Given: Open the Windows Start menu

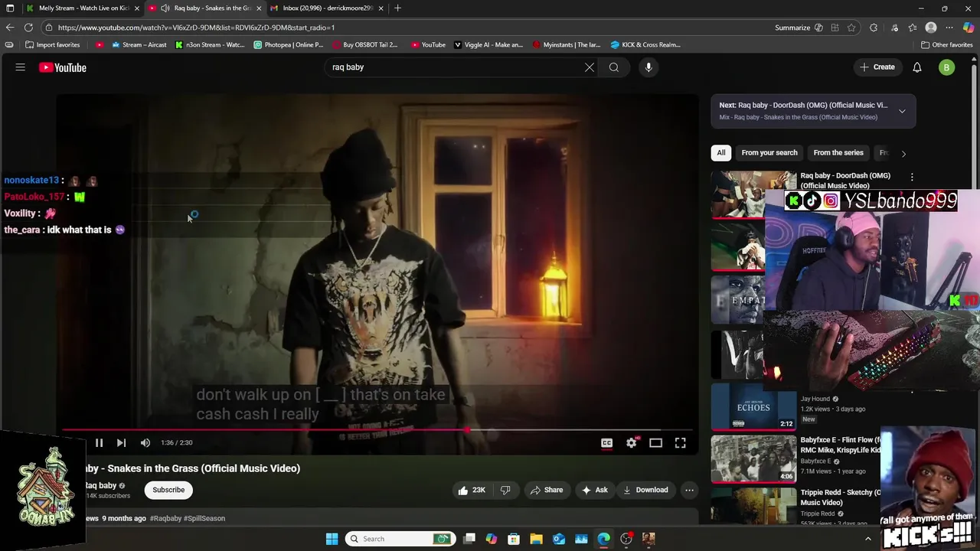Looking at the screenshot, I should [x=332, y=539].
